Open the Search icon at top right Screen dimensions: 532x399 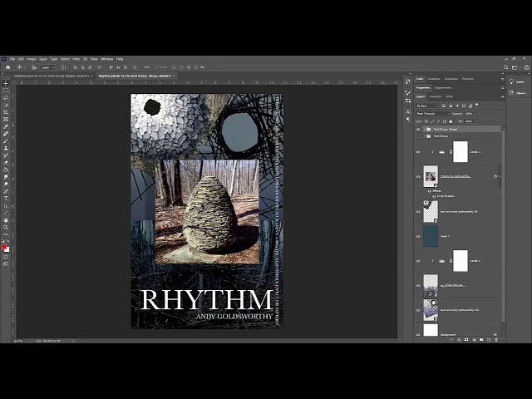point(505,67)
